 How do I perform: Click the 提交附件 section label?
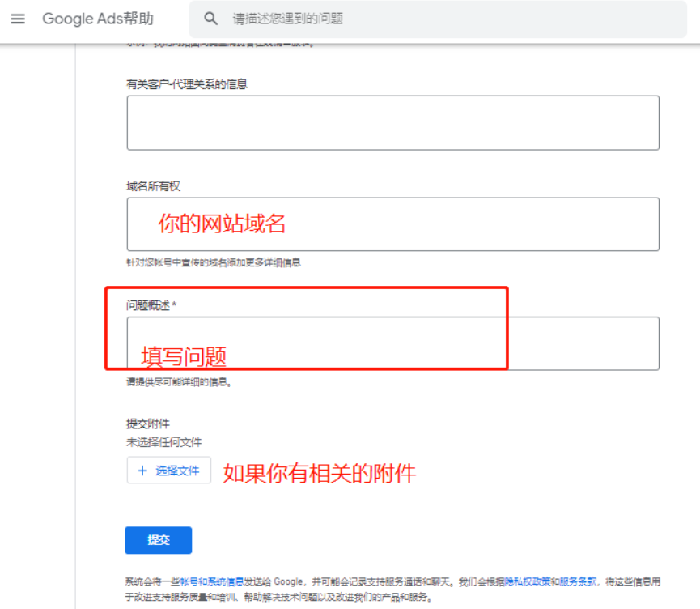(147, 424)
